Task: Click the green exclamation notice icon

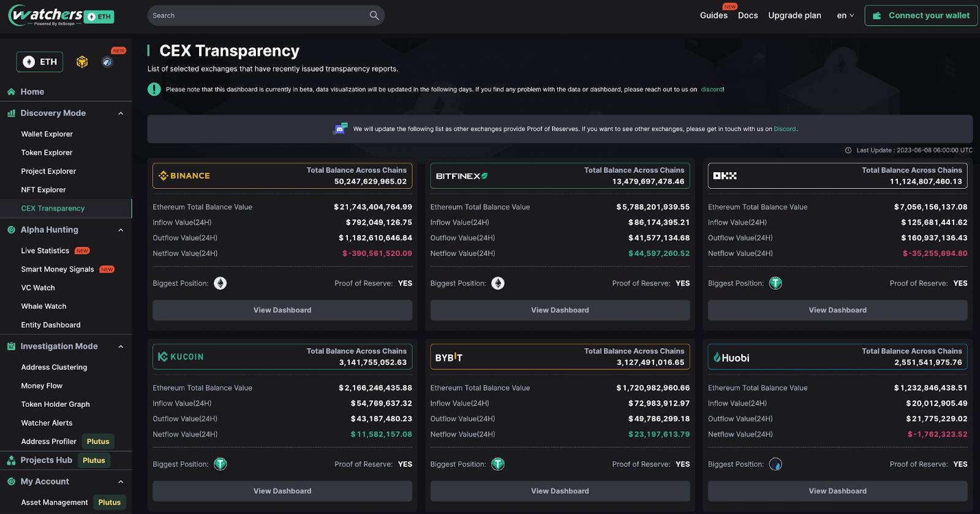Action: [x=154, y=89]
